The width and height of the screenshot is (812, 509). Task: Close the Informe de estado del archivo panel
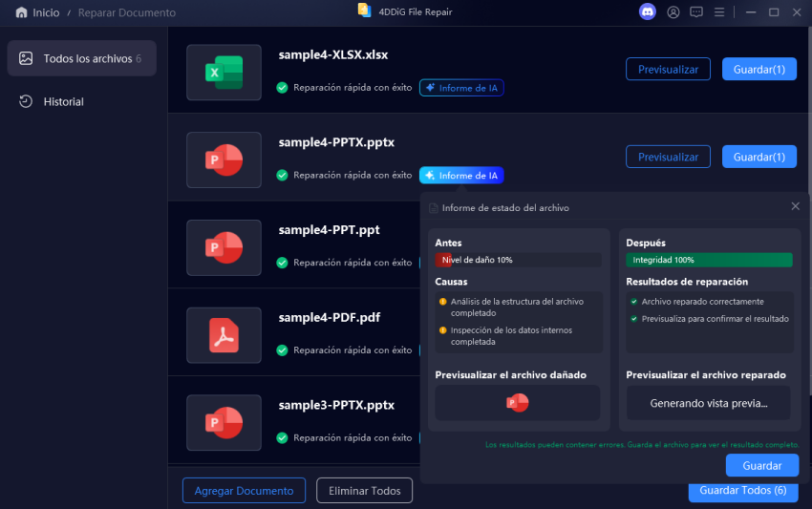click(796, 206)
